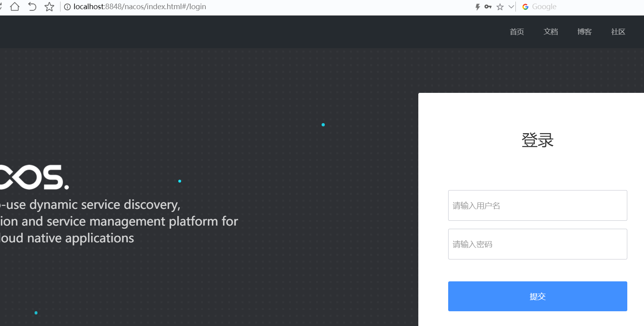Open the 文档 navigation item
The height and width of the screenshot is (326, 644).
(x=551, y=32)
